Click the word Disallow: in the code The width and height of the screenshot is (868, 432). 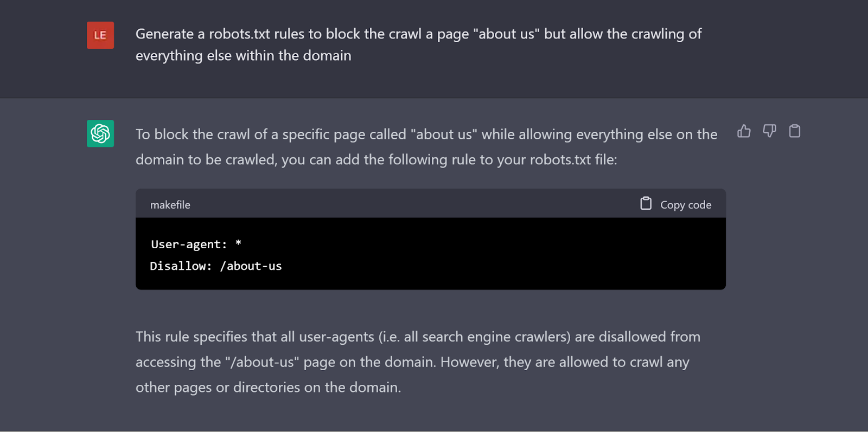(181, 266)
